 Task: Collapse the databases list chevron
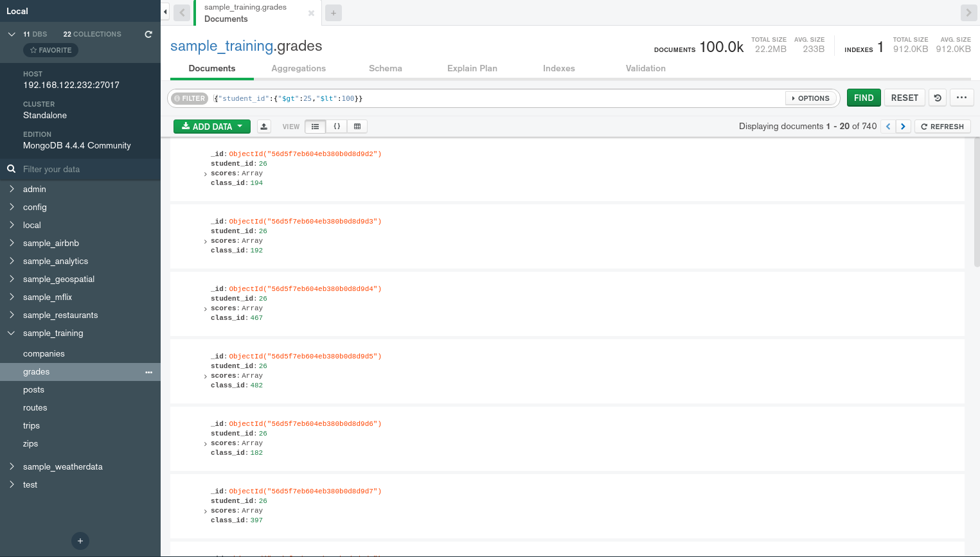click(12, 34)
